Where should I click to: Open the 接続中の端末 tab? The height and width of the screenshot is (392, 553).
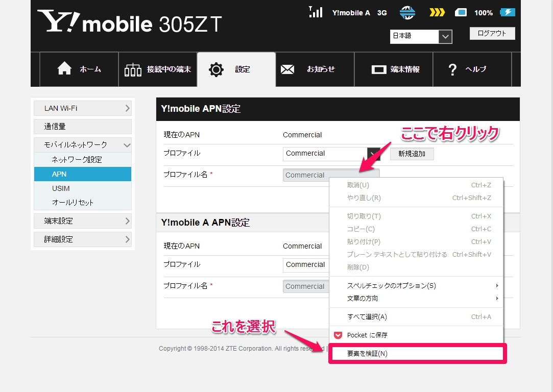pyautogui.click(x=158, y=69)
